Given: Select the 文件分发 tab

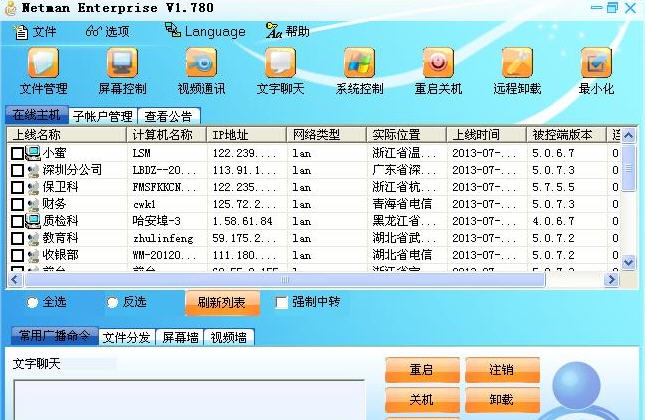Looking at the screenshot, I should click(x=126, y=337).
